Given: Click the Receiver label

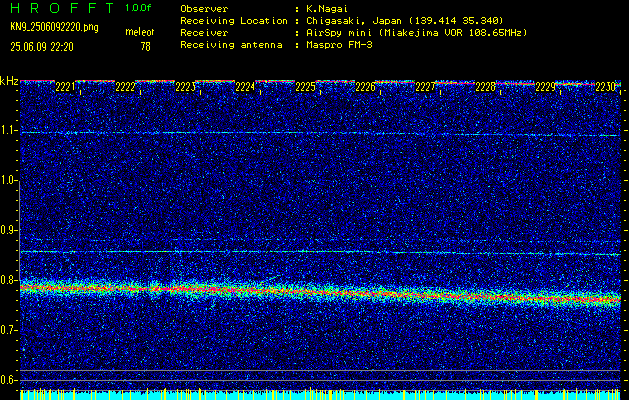Looking at the screenshot, I should [204, 33].
